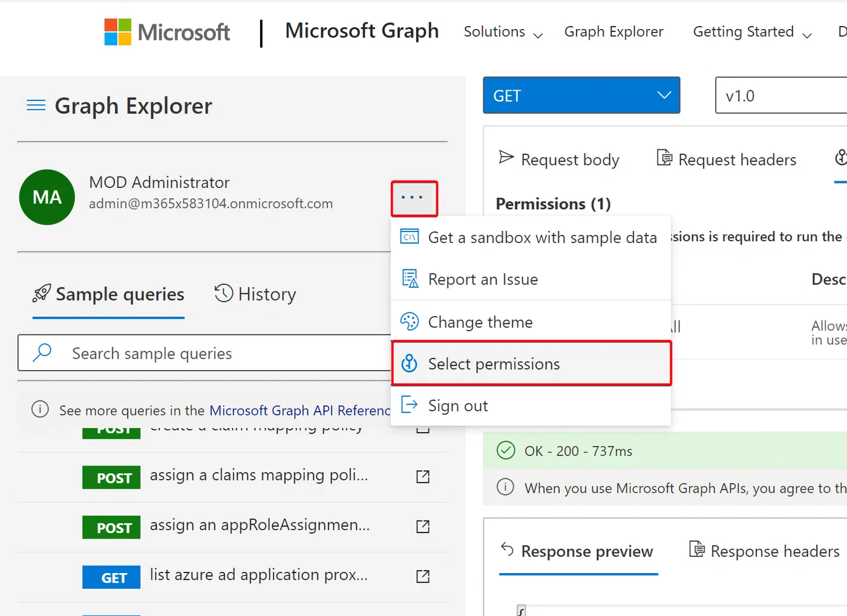Open docs link for list azure ad application proxy
Image resolution: width=847 pixels, height=616 pixels.
pos(423,576)
